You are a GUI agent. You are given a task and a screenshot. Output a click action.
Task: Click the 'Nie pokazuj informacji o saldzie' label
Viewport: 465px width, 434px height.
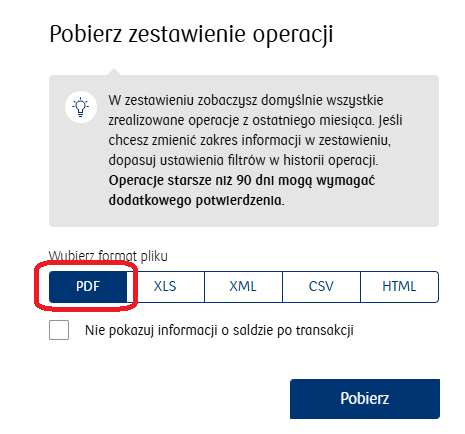[219, 330]
